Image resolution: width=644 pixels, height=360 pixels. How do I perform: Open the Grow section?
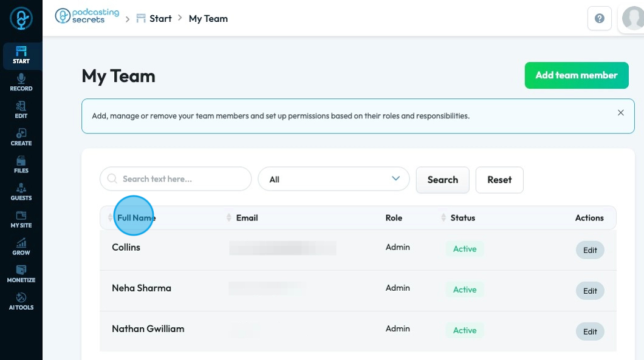coord(21,246)
